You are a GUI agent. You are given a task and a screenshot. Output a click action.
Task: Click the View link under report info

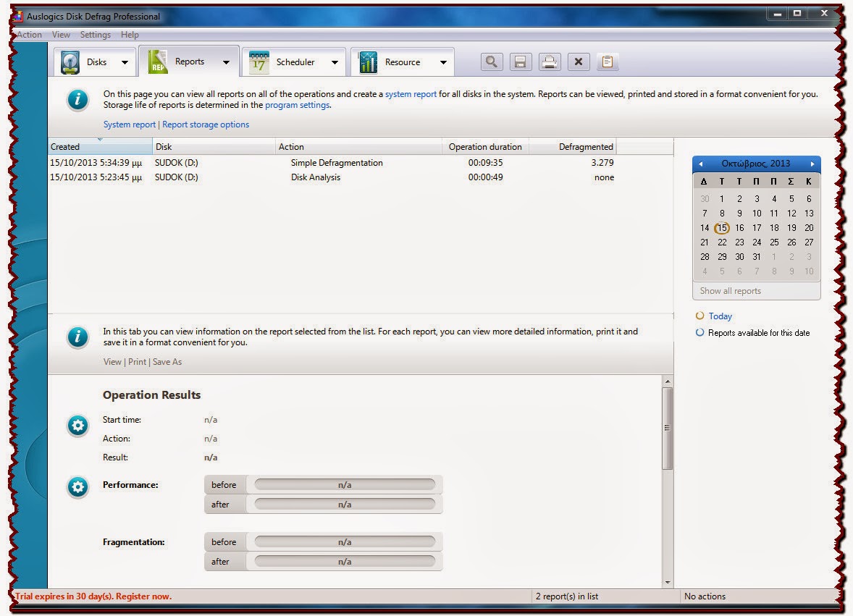tap(112, 362)
